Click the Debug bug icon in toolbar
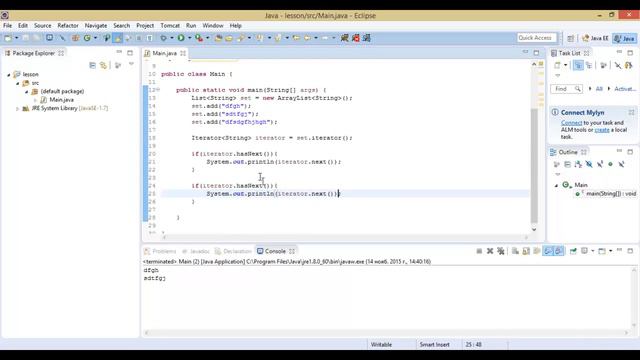Viewport: 640px width, 360px height. pyautogui.click(x=163, y=38)
